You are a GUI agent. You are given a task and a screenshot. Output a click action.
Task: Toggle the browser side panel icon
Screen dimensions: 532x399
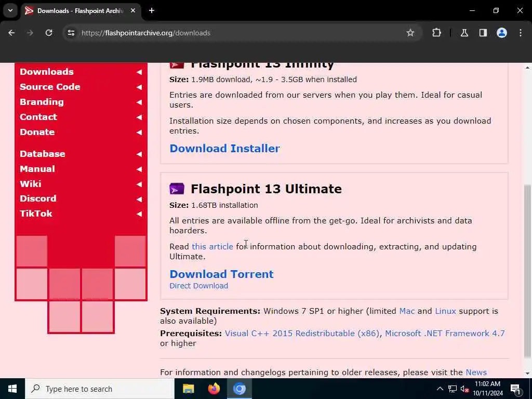pos(483,33)
